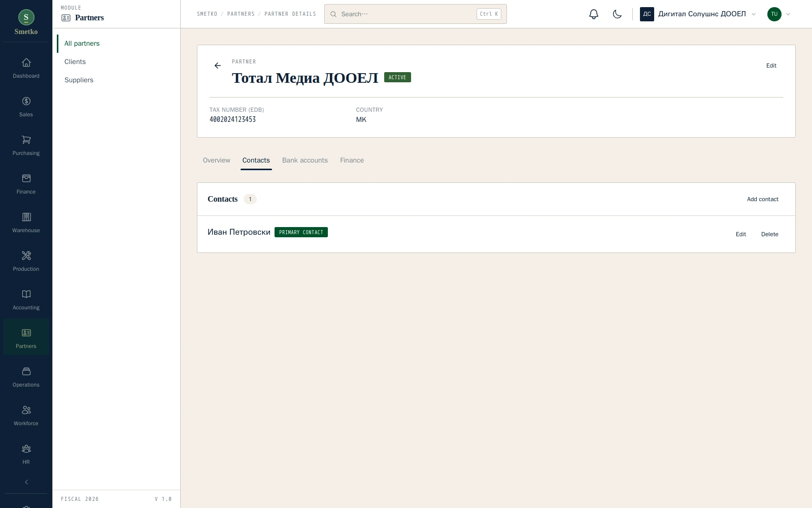Open the Purchasing cart icon
812x508 pixels.
(26, 140)
